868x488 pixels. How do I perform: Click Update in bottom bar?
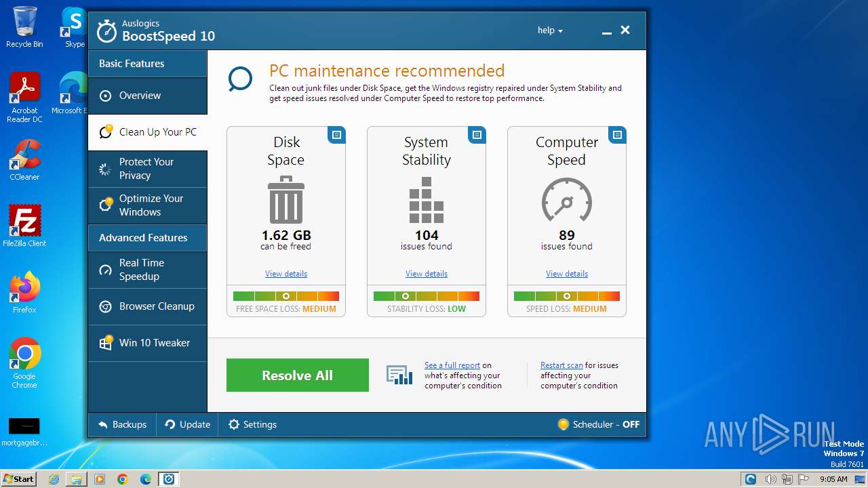[188, 425]
